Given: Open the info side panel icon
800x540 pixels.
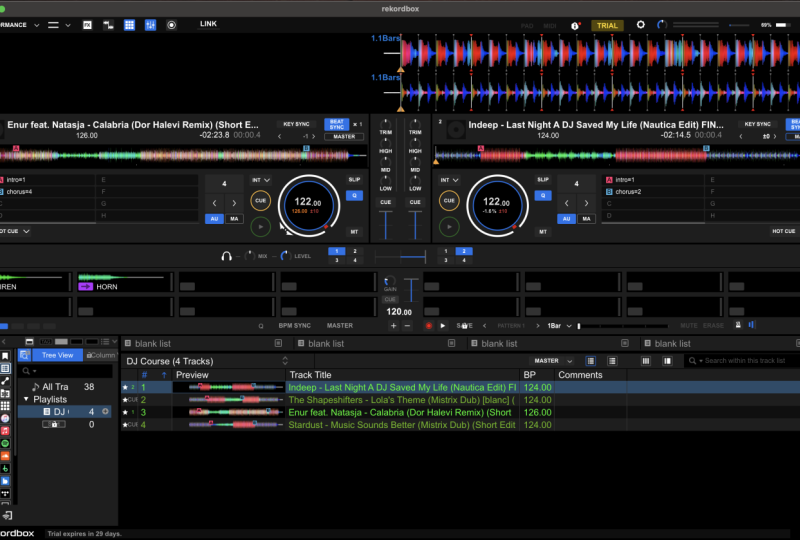Looking at the screenshot, I should click(667, 361).
